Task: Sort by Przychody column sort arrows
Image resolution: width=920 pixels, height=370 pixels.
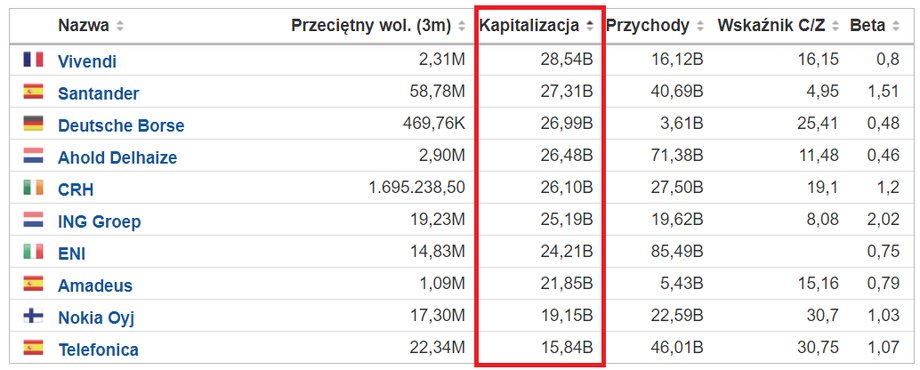Action: tap(699, 26)
